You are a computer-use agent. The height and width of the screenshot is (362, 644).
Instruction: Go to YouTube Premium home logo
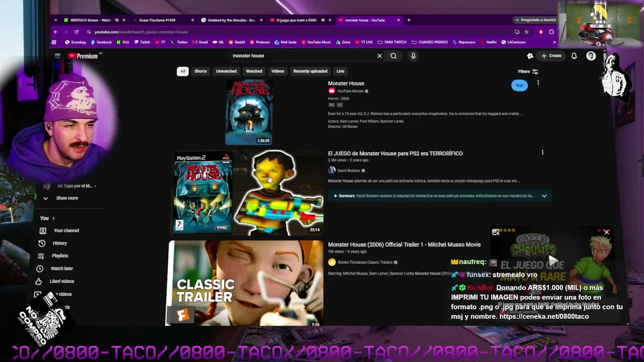pyautogui.click(x=83, y=56)
